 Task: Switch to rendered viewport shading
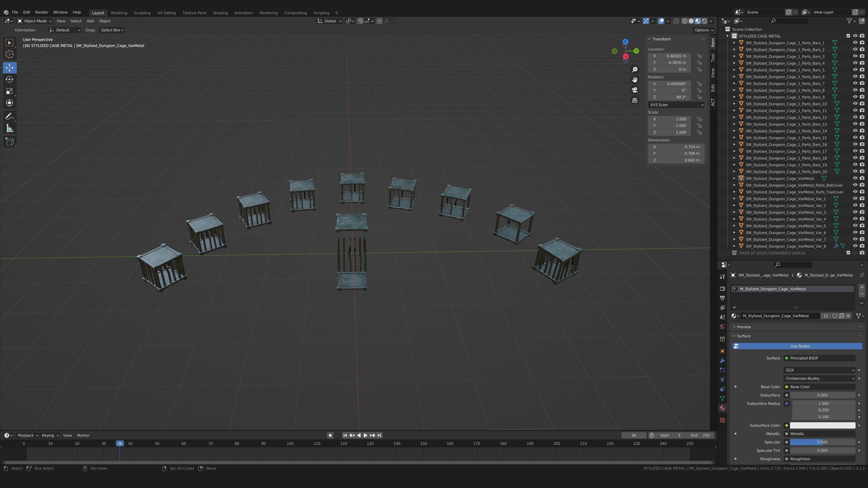click(x=704, y=21)
